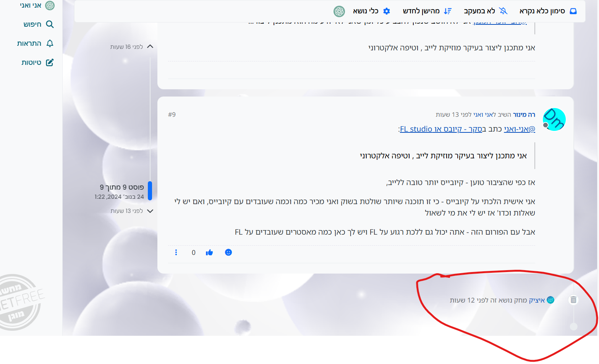Click התראות sidebar menu item text
This screenshot has width=599, height=364.
click(29, 43)
